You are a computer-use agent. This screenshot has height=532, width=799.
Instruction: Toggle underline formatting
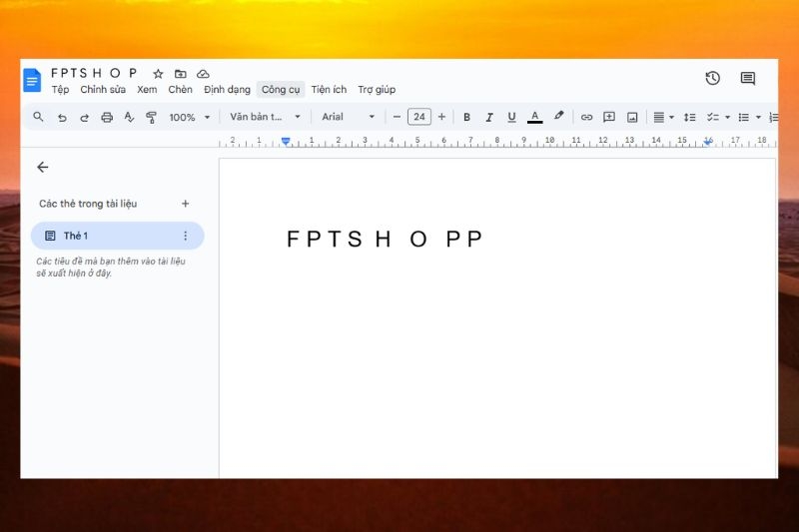[511, 117]
